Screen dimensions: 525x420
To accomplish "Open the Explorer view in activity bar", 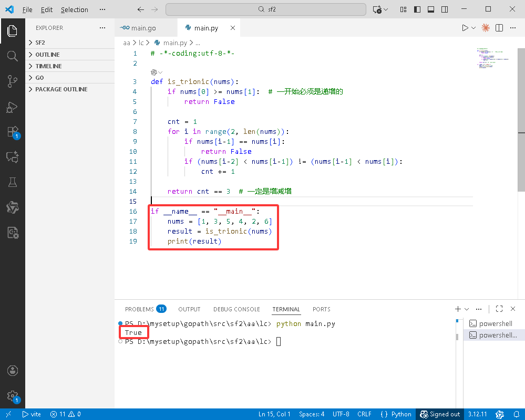I will [x=13, y=31].
